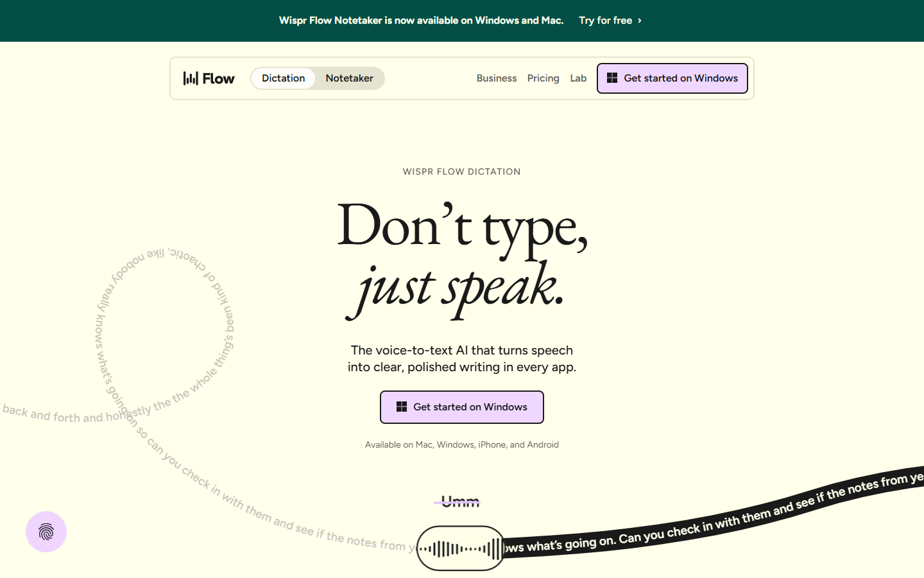Open the Business menu item
The height and width of the screenshot is (578, 924).
[x=497, y=78]
